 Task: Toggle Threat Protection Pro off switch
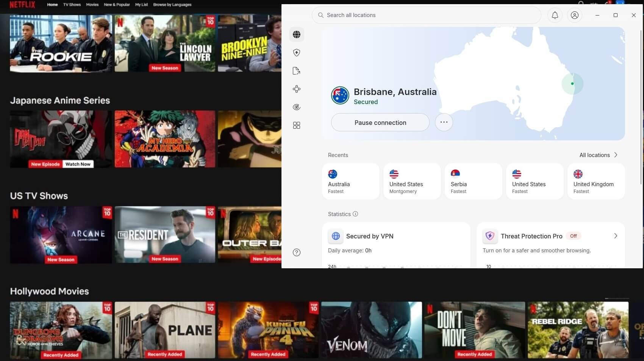(573, 236)
